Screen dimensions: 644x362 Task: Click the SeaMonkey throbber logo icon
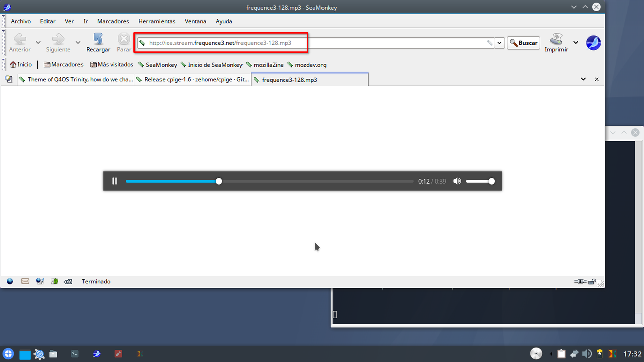[x=594, y=43]
